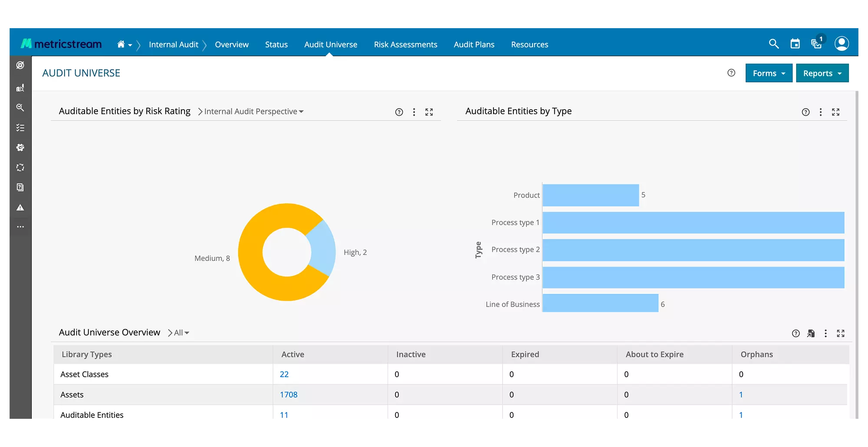
Task: Expand Entities by Type chart fullscreen
Action: point(836,112)
